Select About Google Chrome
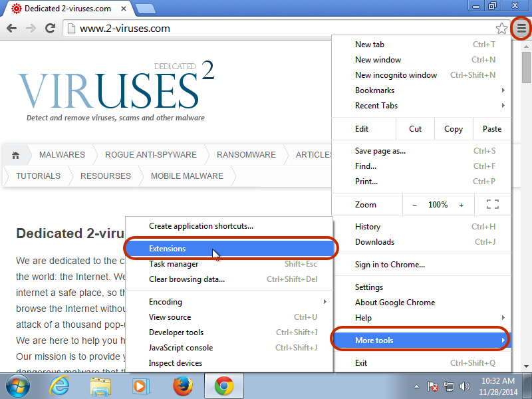Image resolution: width=532 pixels, height=399 pixels. 422,303
